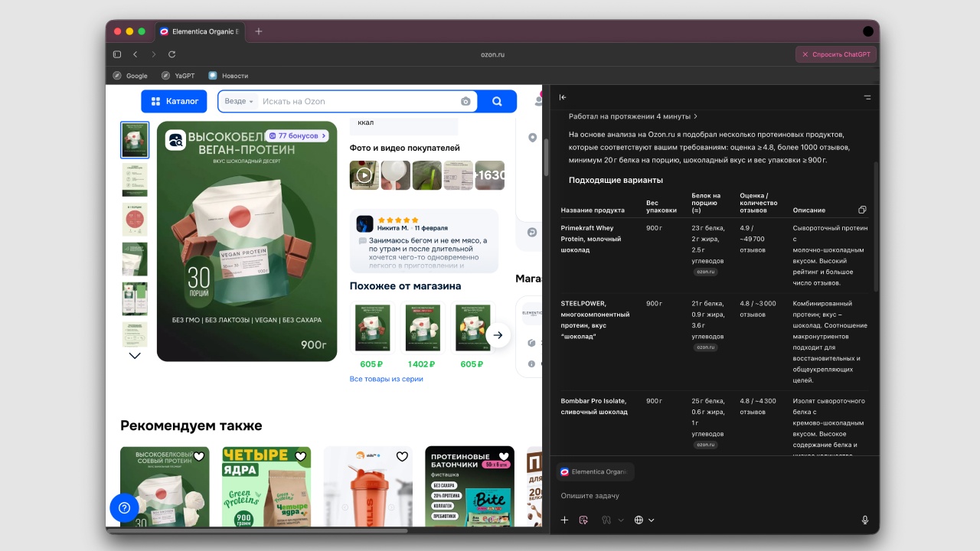Expand Работал на протяжении 4 минуты
The height and width of the screenshot is (551, 980).
click(x=633, y=116)
